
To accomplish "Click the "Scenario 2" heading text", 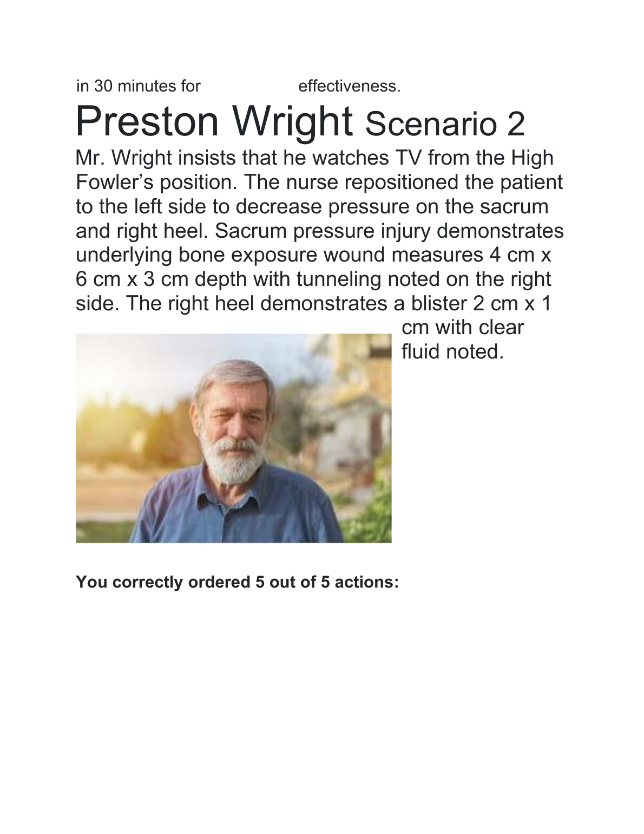I will tap(445, 125).
